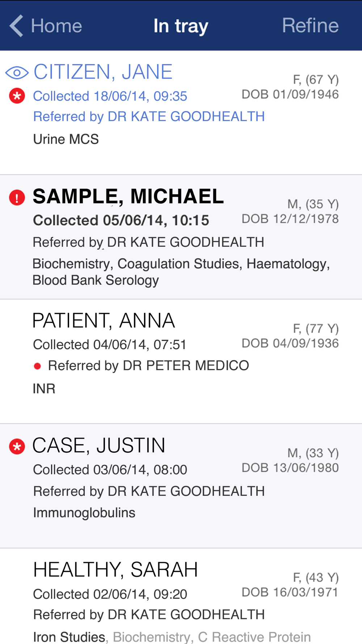Open SAMPLE, MICHAEL patient result
This screenshot has width=362, height=644.
tap(128, 196)
